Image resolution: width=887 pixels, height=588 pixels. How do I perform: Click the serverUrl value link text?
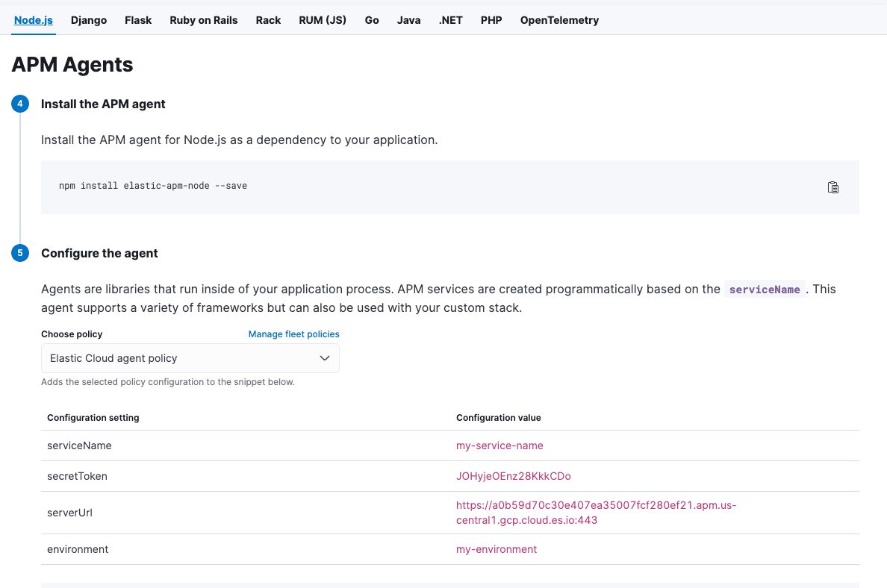pos(596,513)
